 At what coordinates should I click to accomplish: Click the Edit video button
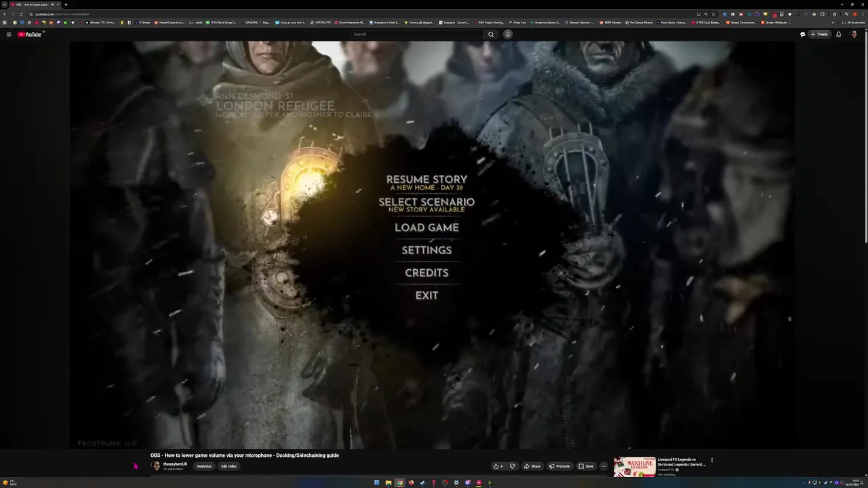229,466
